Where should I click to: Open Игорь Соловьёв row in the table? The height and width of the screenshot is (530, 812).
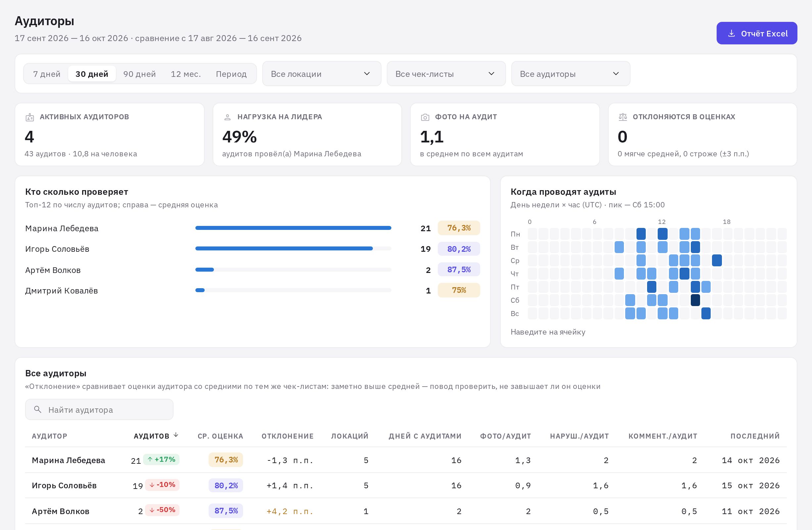[x=406, y=485]
